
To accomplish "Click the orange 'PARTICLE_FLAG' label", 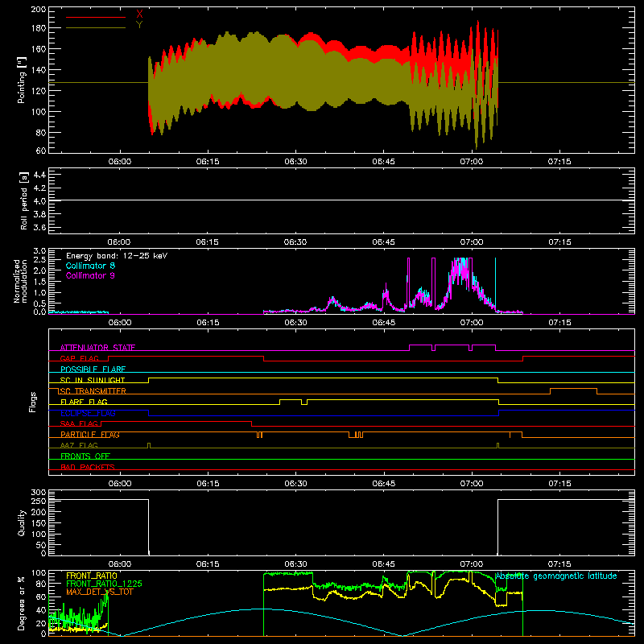I will 90,435.
